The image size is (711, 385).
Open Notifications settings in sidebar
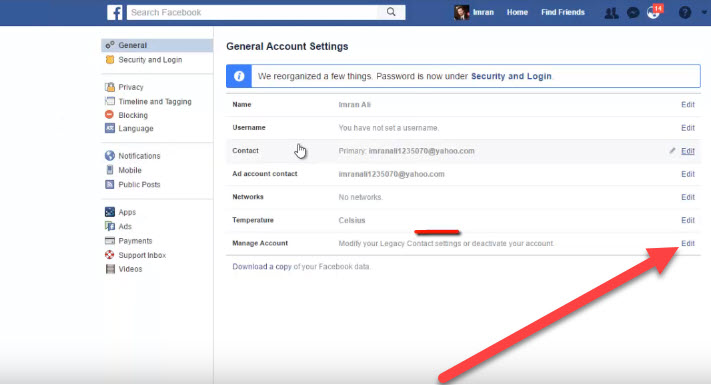(139, 156)
